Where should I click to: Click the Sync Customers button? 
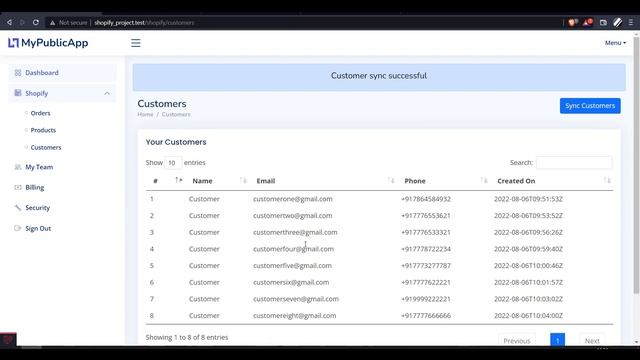[x=590, y=106]
